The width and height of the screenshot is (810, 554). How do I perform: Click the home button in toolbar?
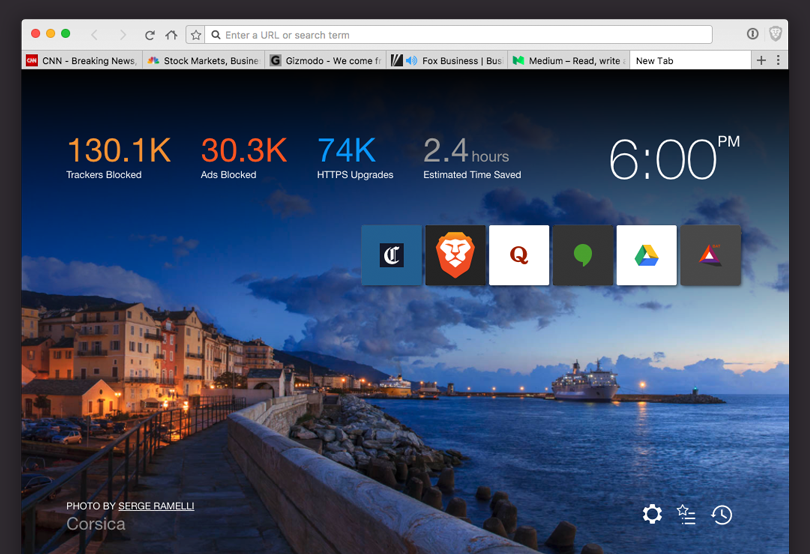[x=172, y=35]
